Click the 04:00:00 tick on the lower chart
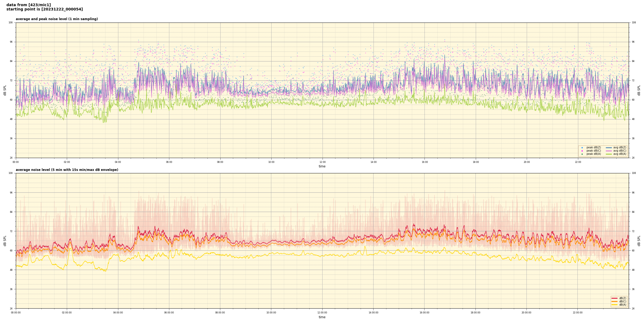Viewport: 644px width, 322px height. (x=118, y=313)
